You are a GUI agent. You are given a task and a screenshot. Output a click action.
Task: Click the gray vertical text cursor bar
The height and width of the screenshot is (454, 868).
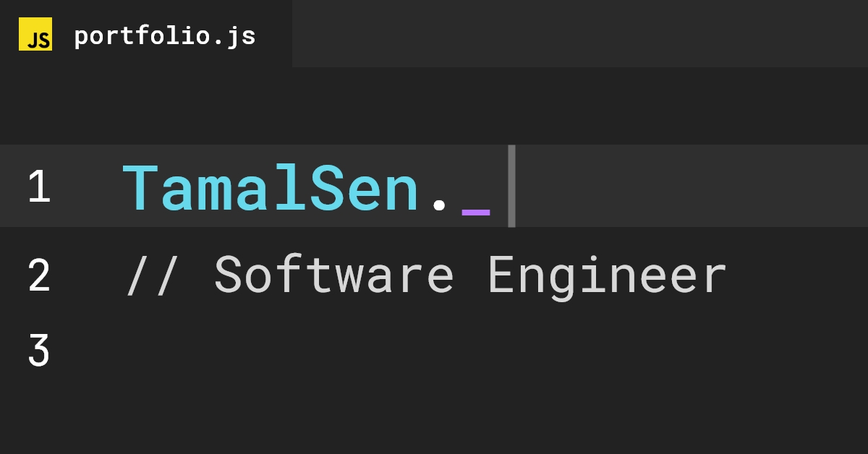(x=512, y=186)
